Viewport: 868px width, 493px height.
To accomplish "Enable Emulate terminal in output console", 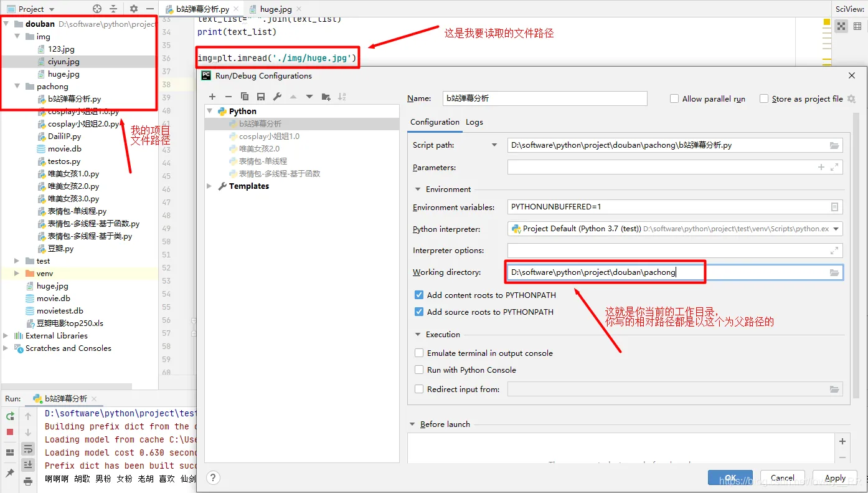I will point(419,353).
